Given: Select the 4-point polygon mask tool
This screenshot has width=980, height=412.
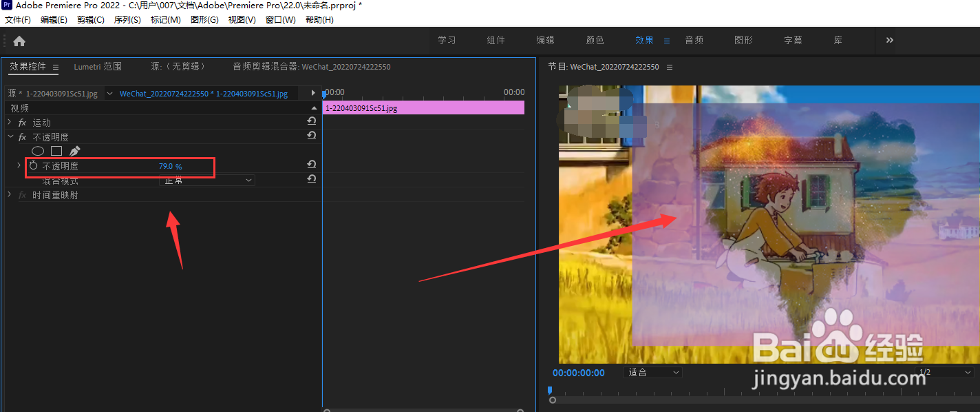Looking at the screenshot, I should pos(56,151).
